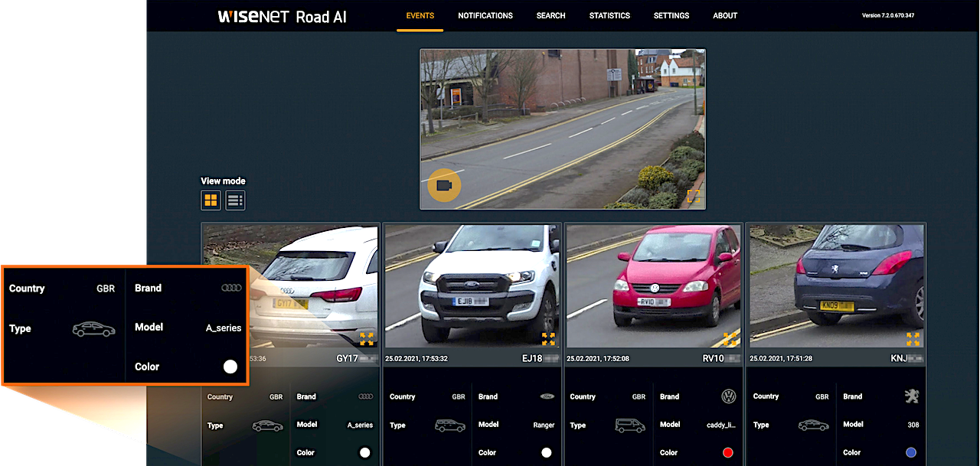Expand the blue Peugeot event image
The image size is (980, 466).
click(913, 338)
